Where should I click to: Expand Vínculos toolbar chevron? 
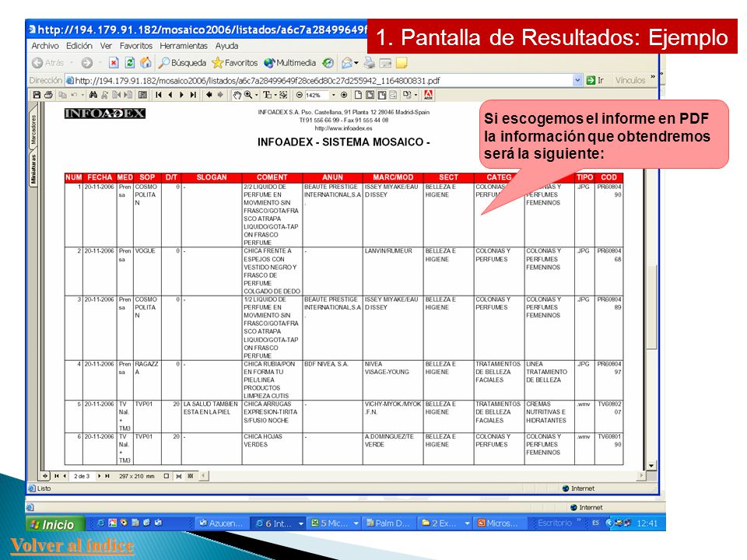point(653,76)
